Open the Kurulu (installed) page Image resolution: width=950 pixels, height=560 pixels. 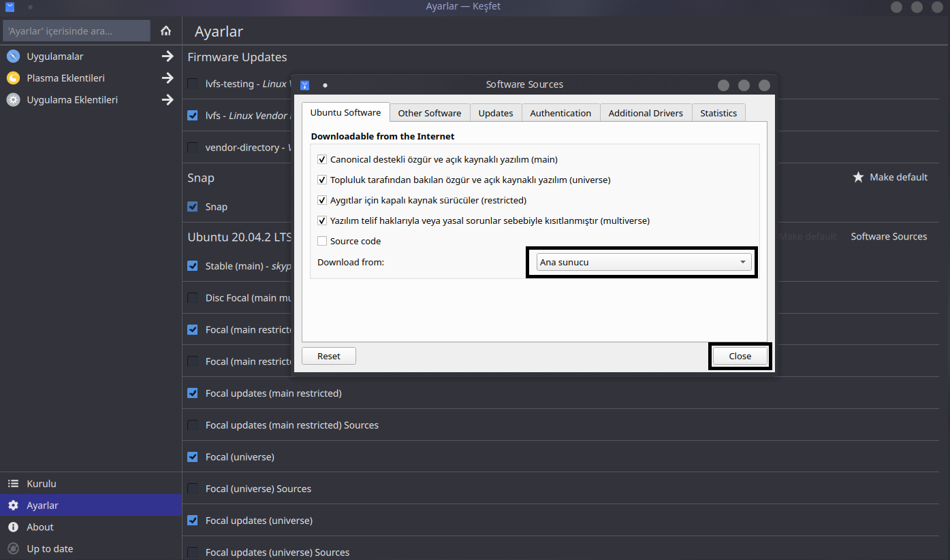tap(91, 483)
